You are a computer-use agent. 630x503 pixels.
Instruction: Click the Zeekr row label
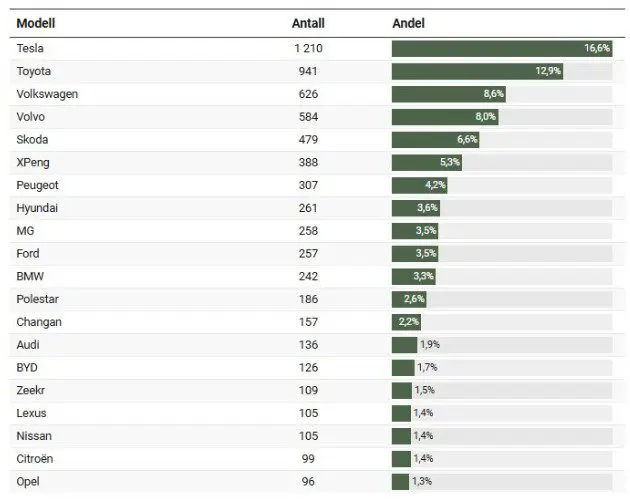(31, 390)
